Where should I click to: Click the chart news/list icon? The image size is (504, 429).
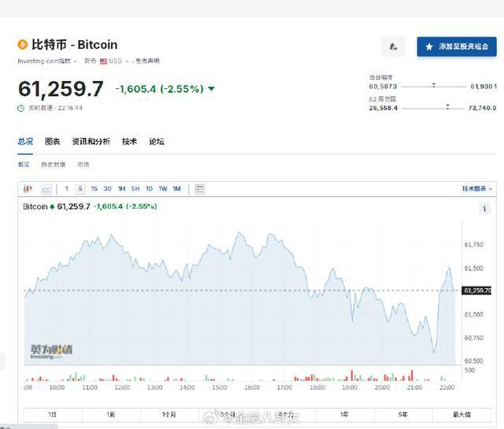tap(199, 189)
